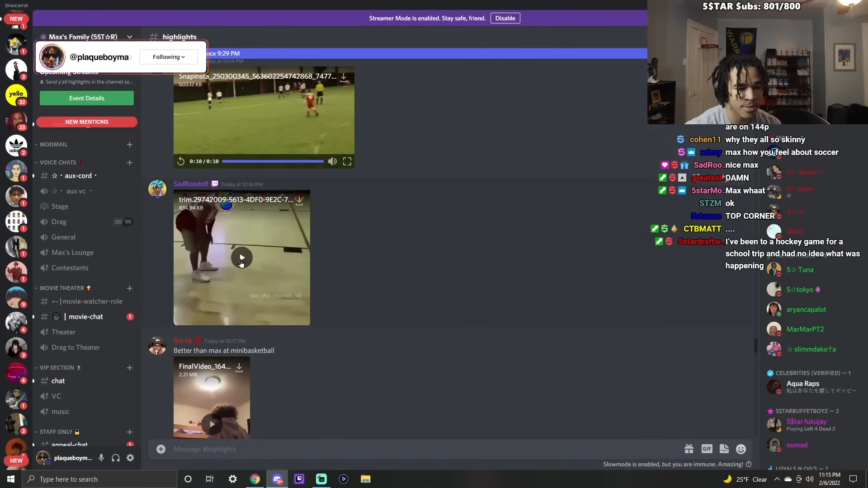Image resolution: width=868 pixels, height=488 pixels.
Task: Join the Contestants voice channel
Action: tap(86, 268)
